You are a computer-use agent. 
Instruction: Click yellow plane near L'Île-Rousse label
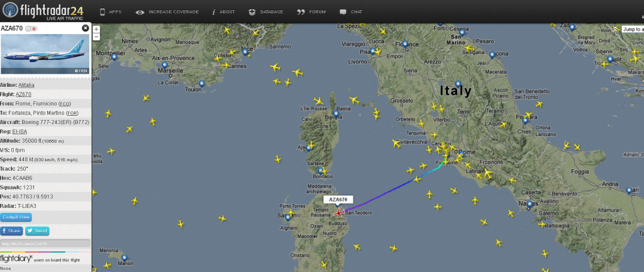click(x=318, y=101)
